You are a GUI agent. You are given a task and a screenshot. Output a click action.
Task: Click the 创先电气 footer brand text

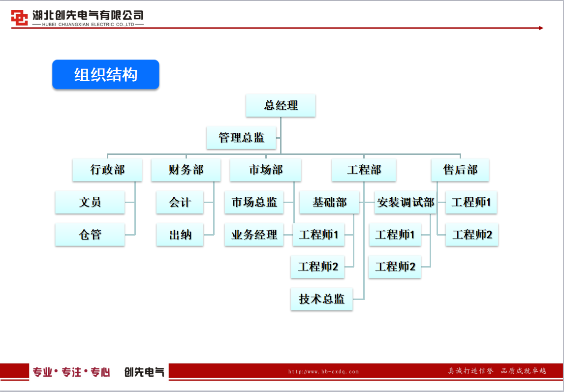click(x=144, y=372)
